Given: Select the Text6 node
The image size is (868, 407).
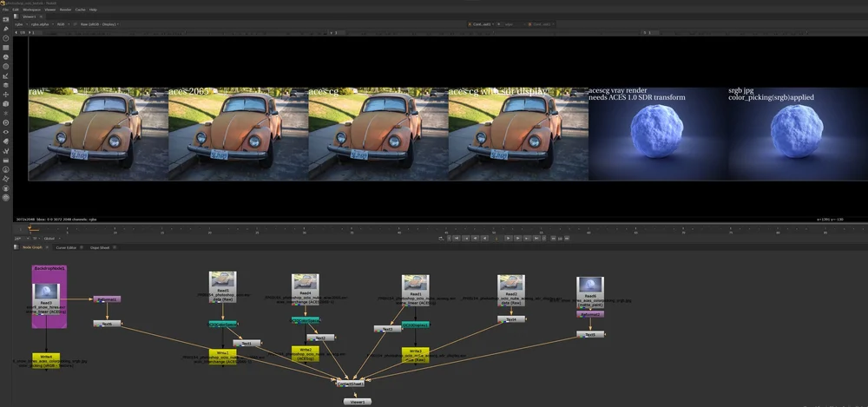Looking at the screenshot, I should point(107,324).
